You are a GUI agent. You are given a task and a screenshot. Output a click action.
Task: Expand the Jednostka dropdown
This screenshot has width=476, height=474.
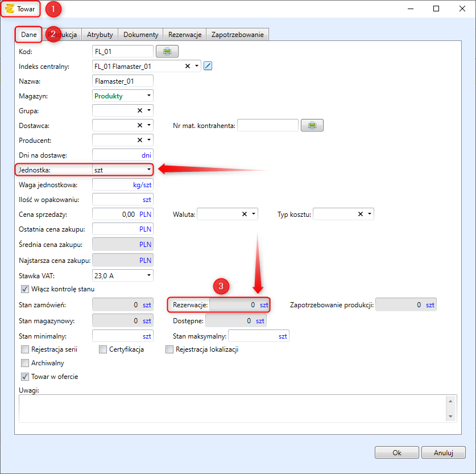[148, 170]
